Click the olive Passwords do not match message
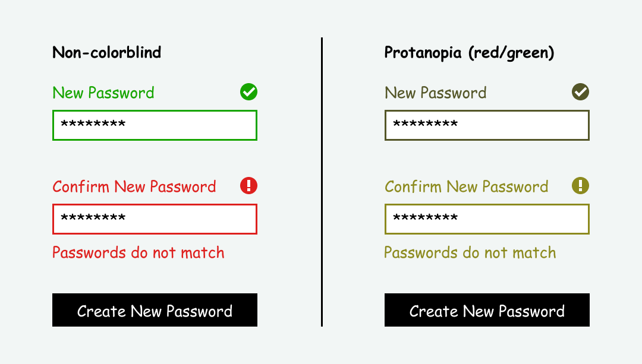This screenshot has height=364, width=642. click(x=470, y=253)
